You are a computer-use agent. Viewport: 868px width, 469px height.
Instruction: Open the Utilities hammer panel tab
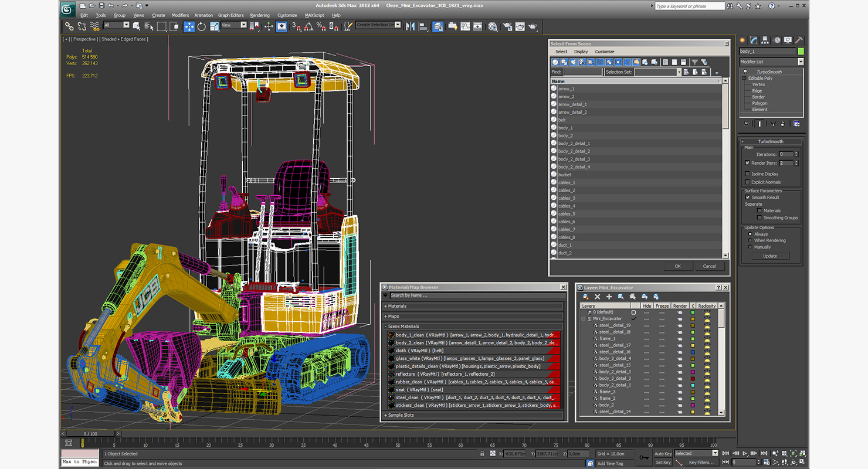(799, 40)
